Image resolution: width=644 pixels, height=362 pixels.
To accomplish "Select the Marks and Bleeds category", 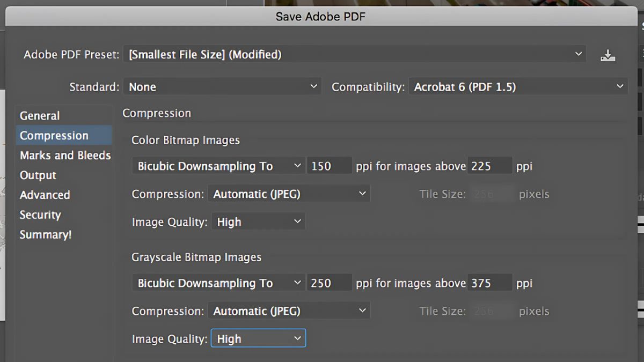I will pyautogui.click(x=64, y=156).
